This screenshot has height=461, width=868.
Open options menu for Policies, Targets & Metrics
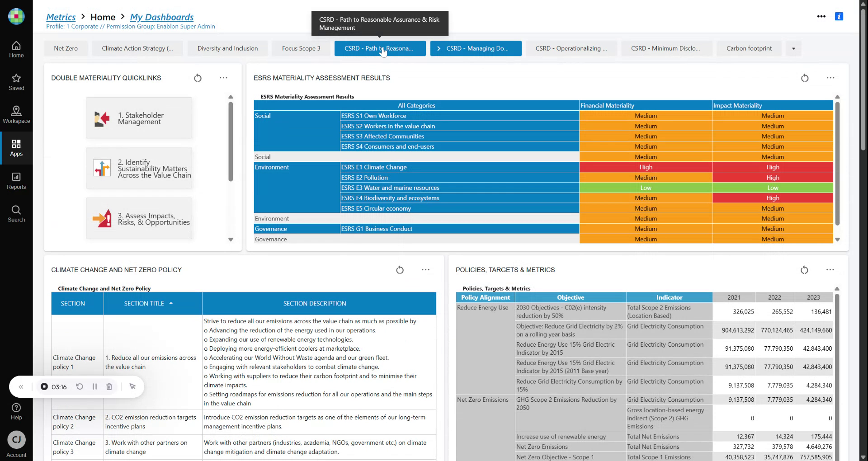(830, 270)
